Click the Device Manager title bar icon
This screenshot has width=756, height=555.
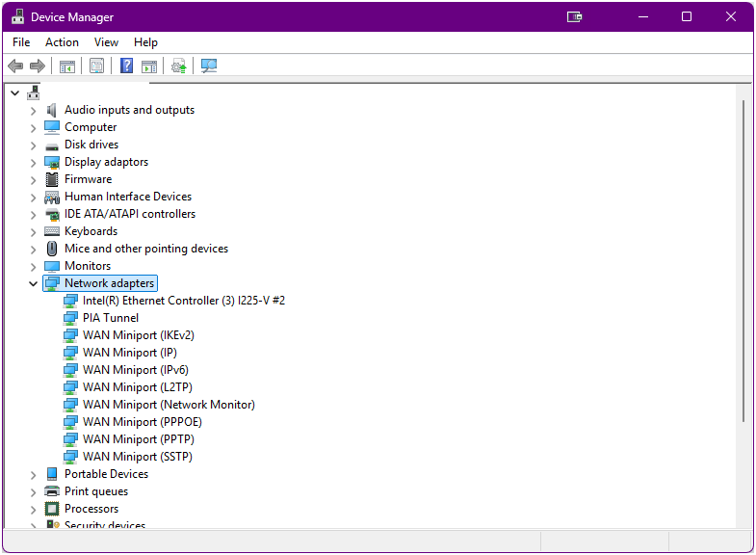(18, 16)
